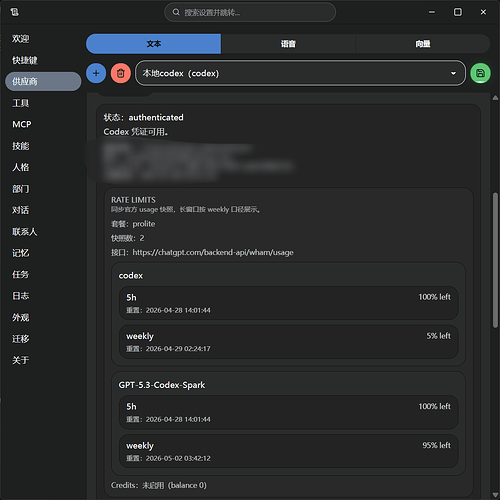This screenshot has width=500, height=500.
Task: Click the Spark 5h limit row
Action: pyautogui.click(x=289, y=412)
